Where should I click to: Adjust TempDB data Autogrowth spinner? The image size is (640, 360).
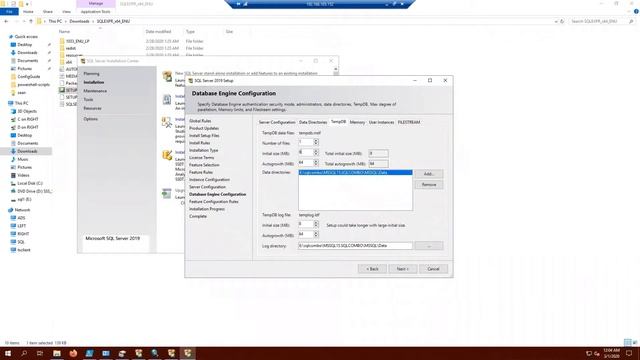pos(316,162)
